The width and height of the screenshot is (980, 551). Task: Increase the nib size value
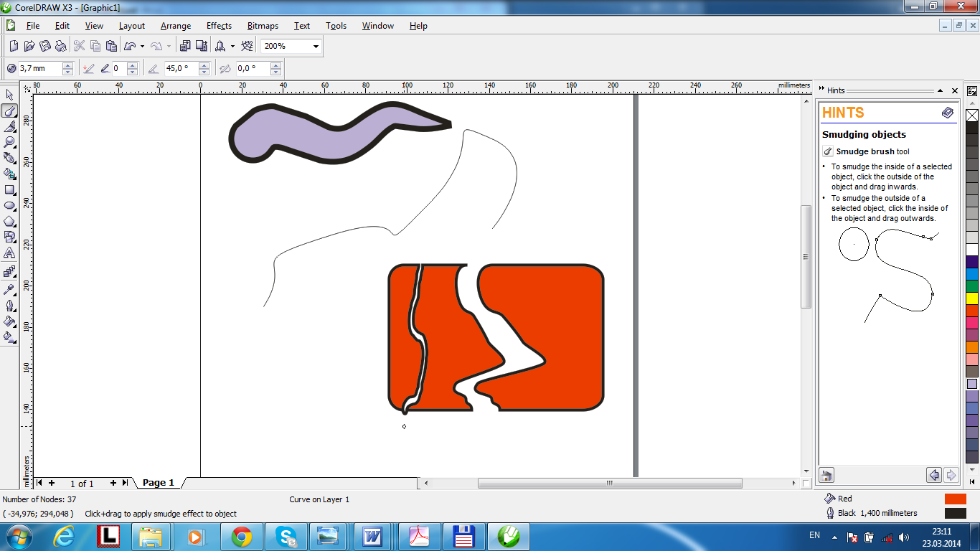[67, 65]
